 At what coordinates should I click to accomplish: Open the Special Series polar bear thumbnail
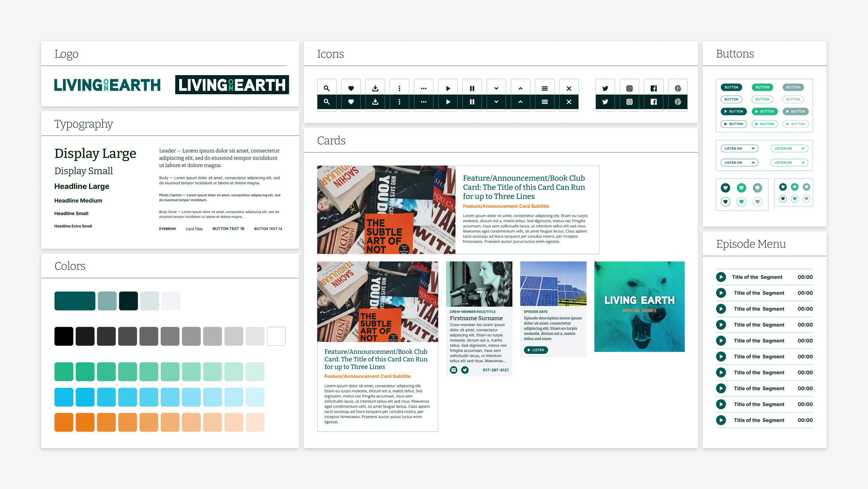pyautogui.click(x=639, y=307)
